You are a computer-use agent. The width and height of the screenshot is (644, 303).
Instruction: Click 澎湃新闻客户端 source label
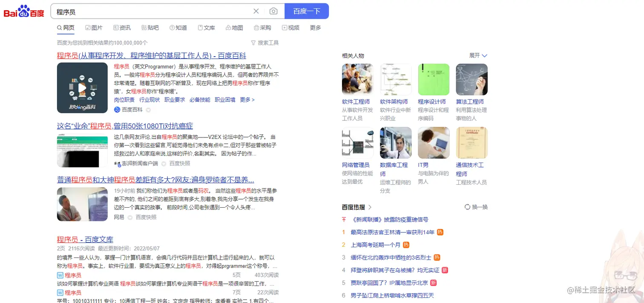[x=140, y=163]
